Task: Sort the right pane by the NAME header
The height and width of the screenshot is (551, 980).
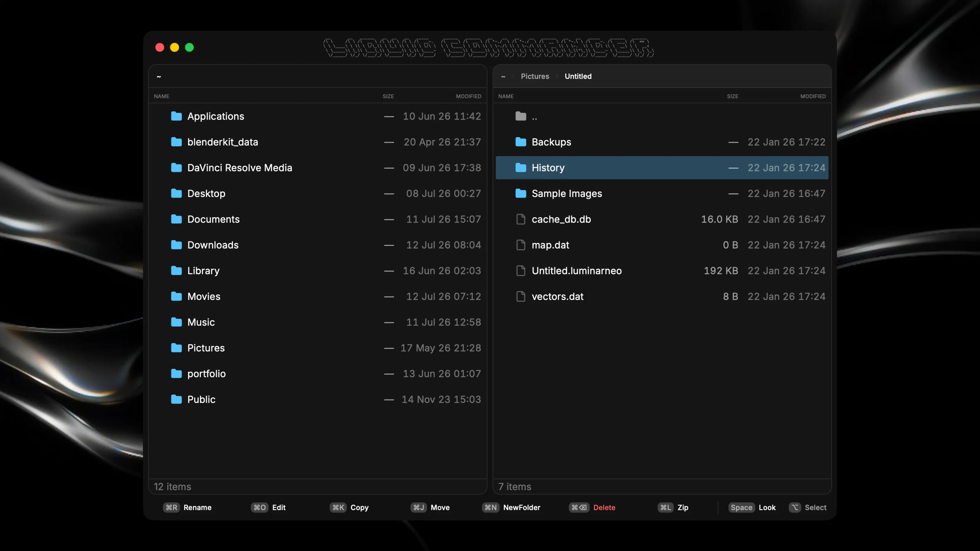Action: click(x=506, y=96)
